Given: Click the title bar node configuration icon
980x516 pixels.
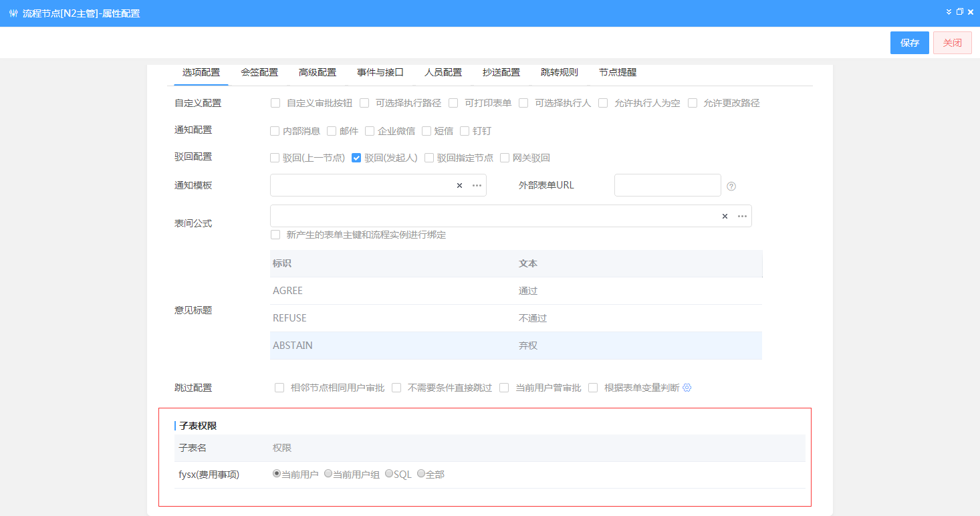Looking at the screenshot, I should click(13, 13).
